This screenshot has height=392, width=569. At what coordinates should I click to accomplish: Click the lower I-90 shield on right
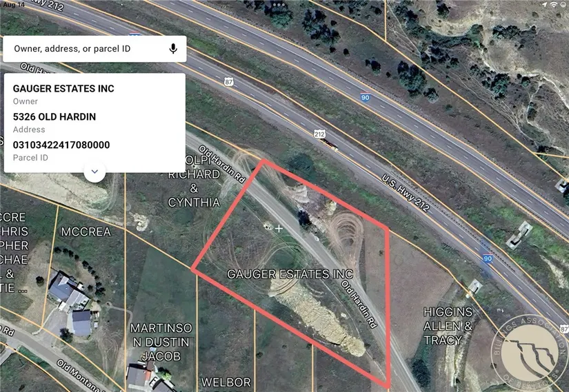tap(488, 258)
